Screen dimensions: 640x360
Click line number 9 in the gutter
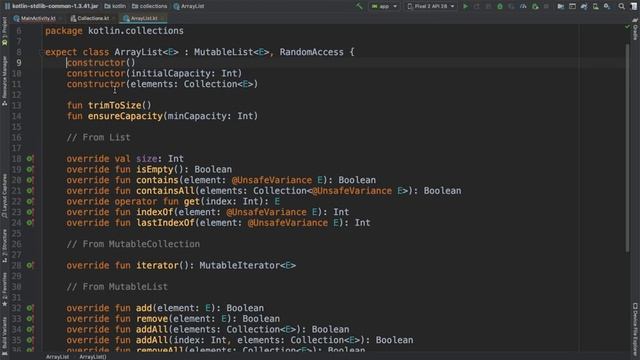[19, 63]
